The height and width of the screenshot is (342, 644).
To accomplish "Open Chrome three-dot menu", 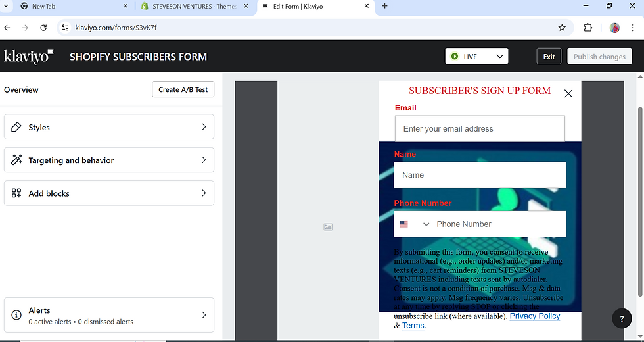I will [x=633, y=28].
